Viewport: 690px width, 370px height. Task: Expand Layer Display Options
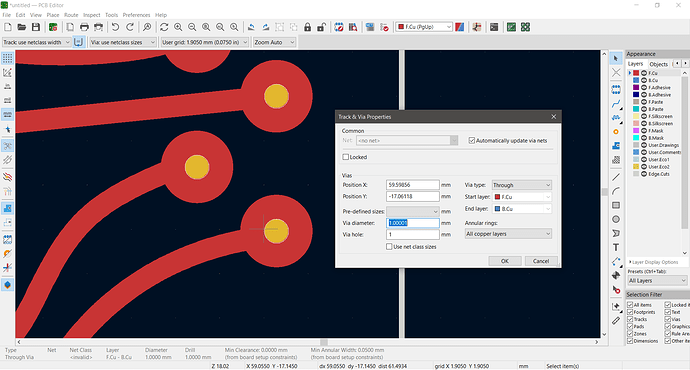653,262
